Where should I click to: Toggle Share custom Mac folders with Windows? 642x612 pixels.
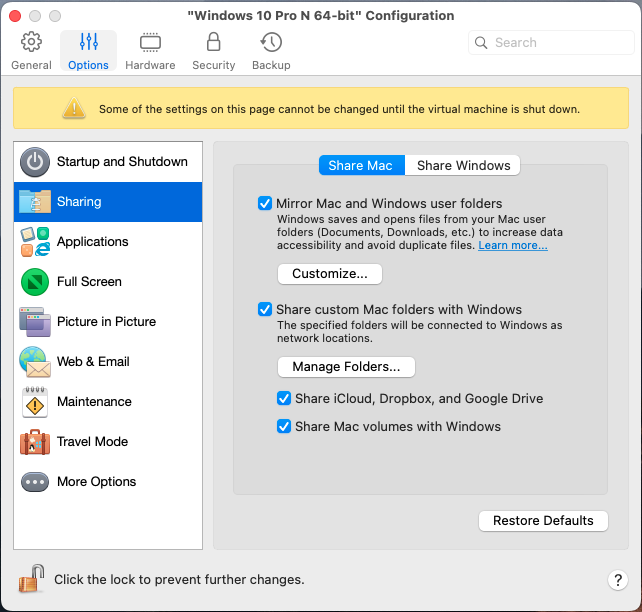pos(265,309)
